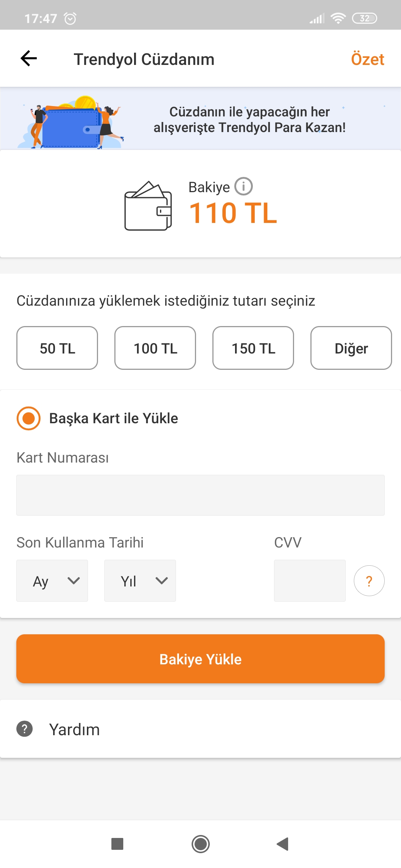This screenshot has width=401, height=868.
Task: Tap the CVV help question mark
Action: pyautogui.click(x=369, y=581)
